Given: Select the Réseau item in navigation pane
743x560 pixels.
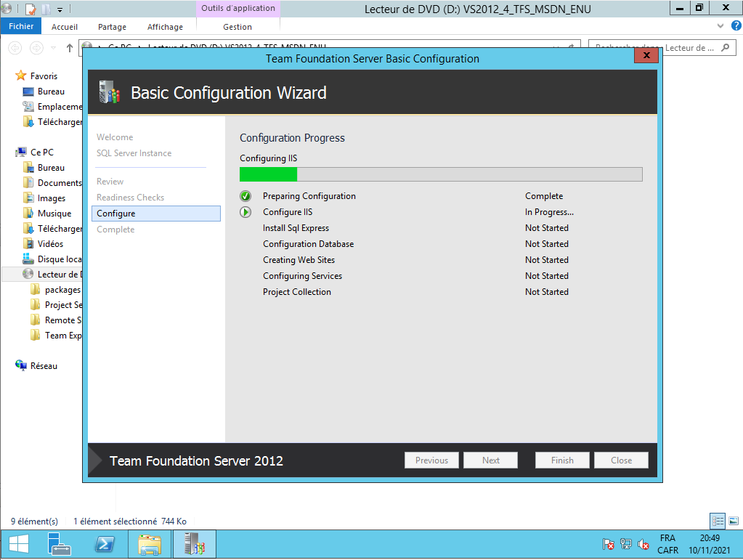Looking at the screenshot, I should (x=44, y=366).
